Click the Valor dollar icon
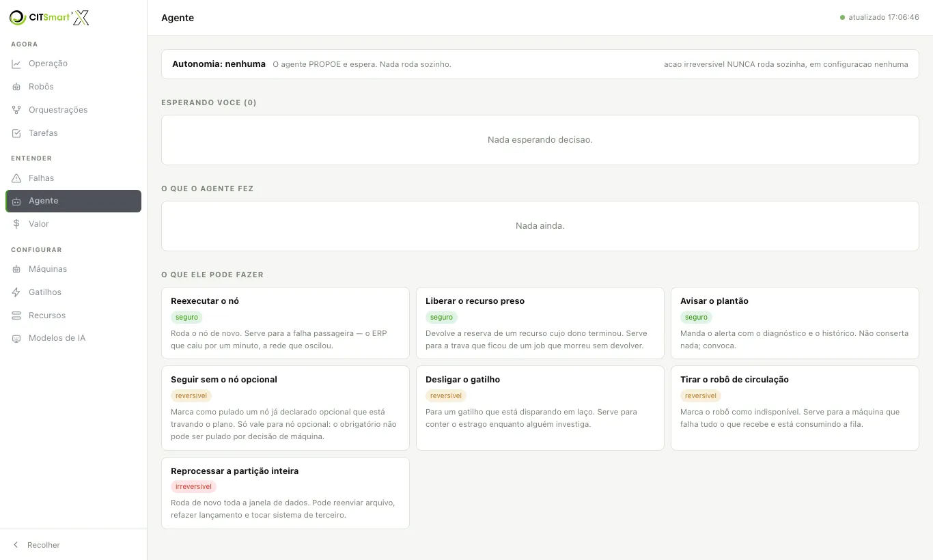933x560 pixels. point(16,224)
